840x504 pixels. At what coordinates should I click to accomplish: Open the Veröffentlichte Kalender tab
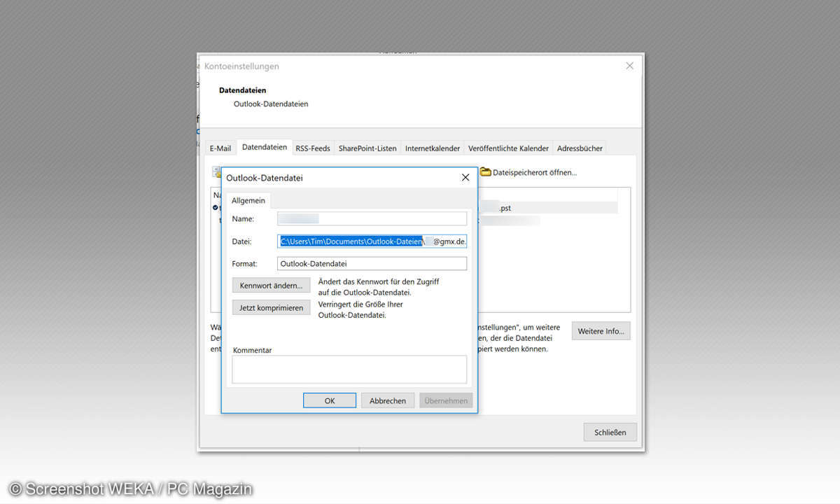[x=508, y=148]
